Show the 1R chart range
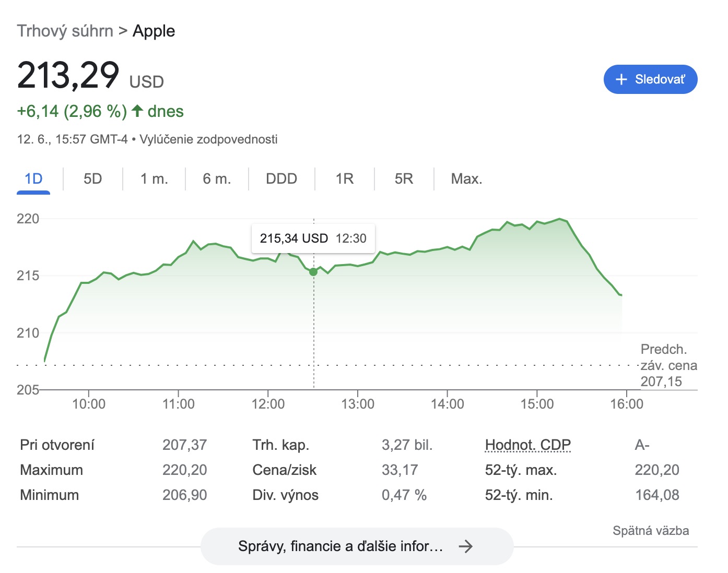Screen dimensions: 728x573 click(x=345, y=179)
